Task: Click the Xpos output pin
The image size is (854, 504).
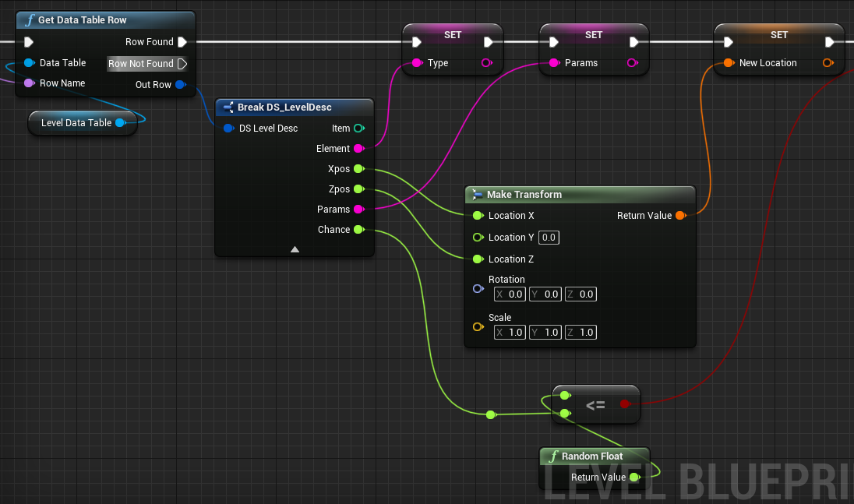Action: click(359, 169)
